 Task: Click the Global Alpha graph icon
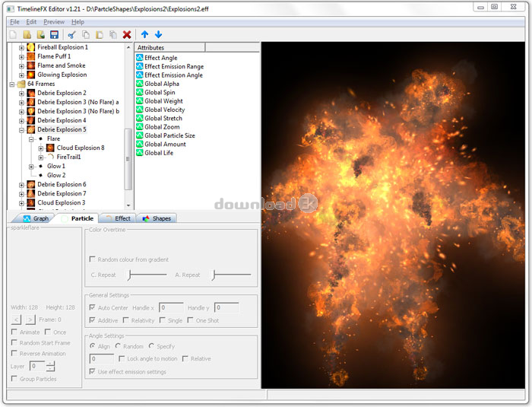[139, 84]
